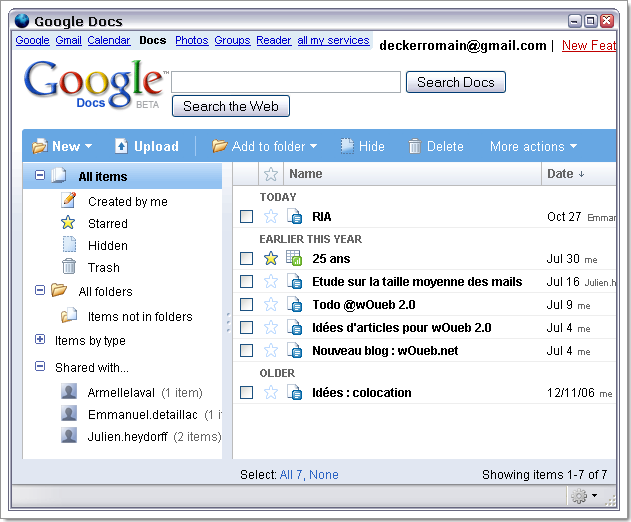Click the 25 ans spreadsheet icon
631x522 pixels.
294,258
